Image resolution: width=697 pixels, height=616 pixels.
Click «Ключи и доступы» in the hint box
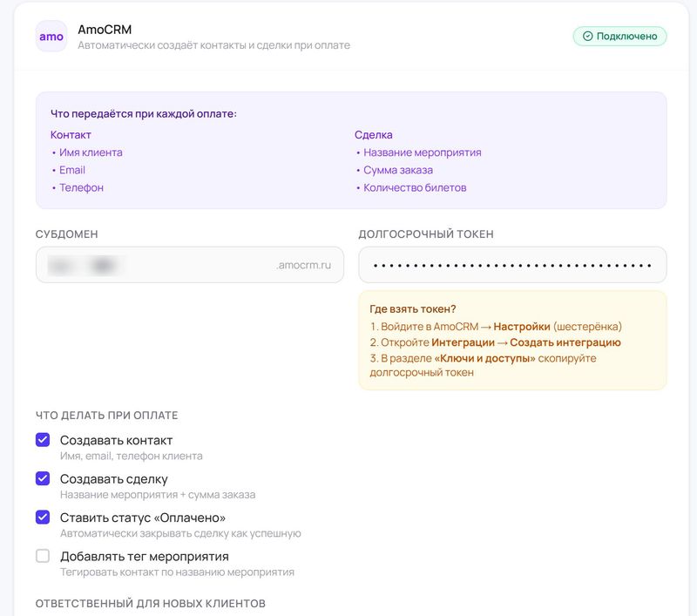pos(484,358)
